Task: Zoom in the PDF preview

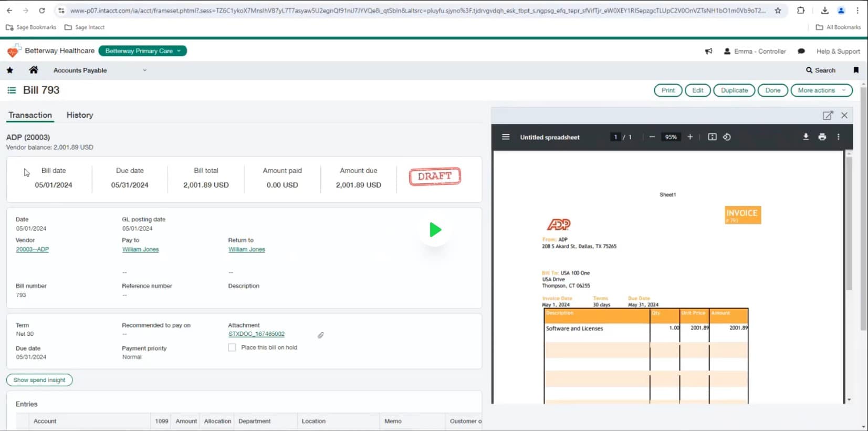Action: coord(690,137)
